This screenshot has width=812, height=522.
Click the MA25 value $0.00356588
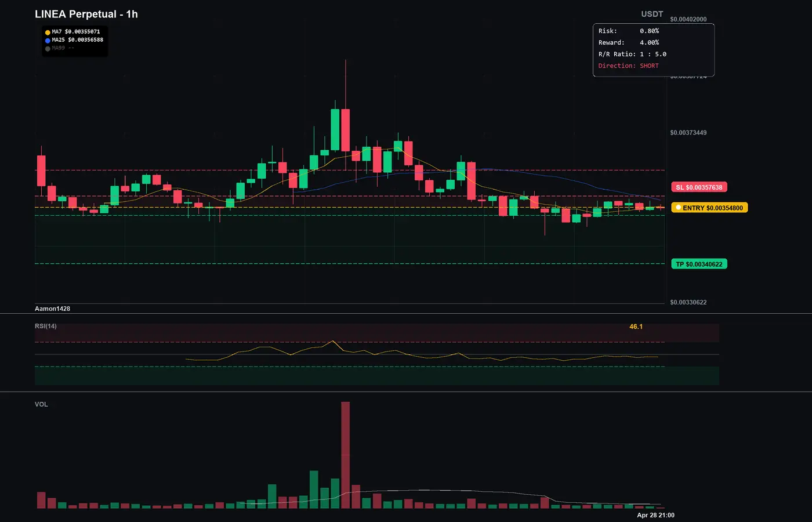86,40
